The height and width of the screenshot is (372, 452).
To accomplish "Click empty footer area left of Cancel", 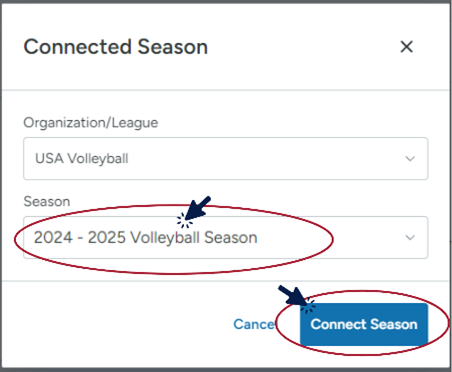I will tap(117, 324).
